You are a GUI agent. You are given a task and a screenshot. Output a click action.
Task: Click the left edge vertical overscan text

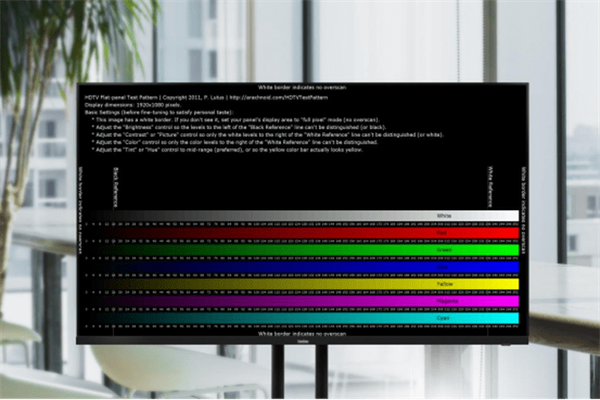click(x=81, y=190)
